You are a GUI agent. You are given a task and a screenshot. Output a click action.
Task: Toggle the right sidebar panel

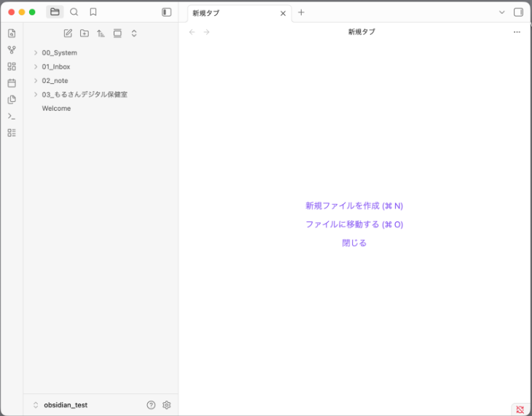(x=518, y=12)
